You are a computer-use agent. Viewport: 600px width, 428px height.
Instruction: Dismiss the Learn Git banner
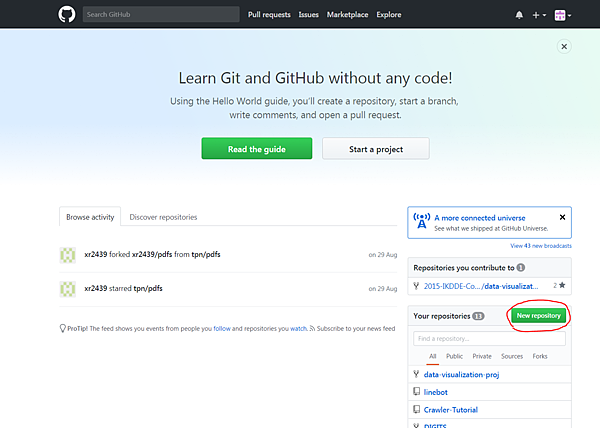564,47
